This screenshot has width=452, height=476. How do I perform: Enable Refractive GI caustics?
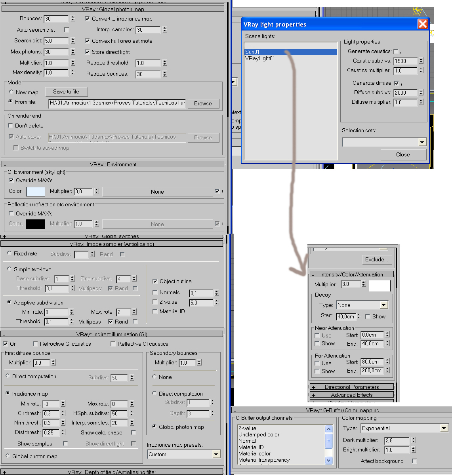click(x=35, y=344)
